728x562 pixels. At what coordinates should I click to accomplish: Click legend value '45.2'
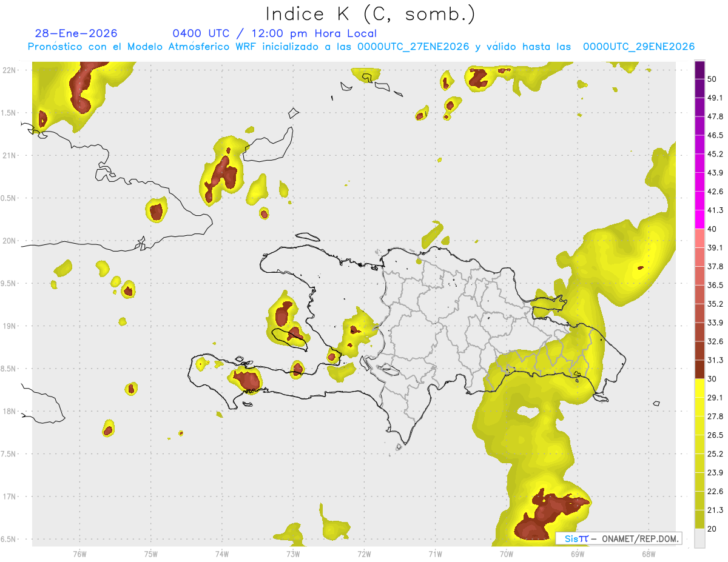tap(715, 154)
